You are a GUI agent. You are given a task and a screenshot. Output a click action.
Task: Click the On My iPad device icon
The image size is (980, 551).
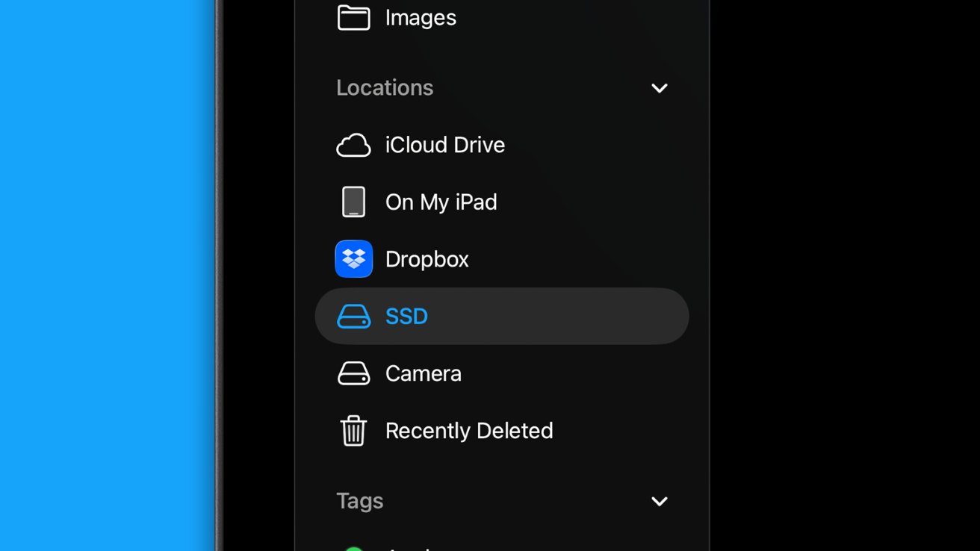click(353, 202)
